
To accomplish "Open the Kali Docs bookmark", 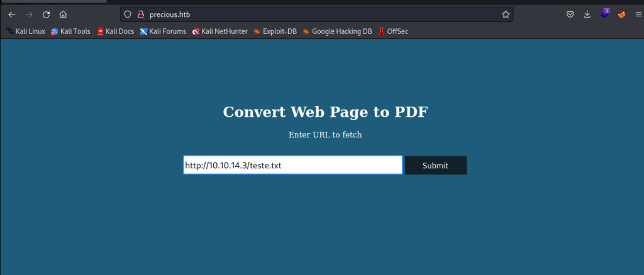I will click(x=115, y=31).
